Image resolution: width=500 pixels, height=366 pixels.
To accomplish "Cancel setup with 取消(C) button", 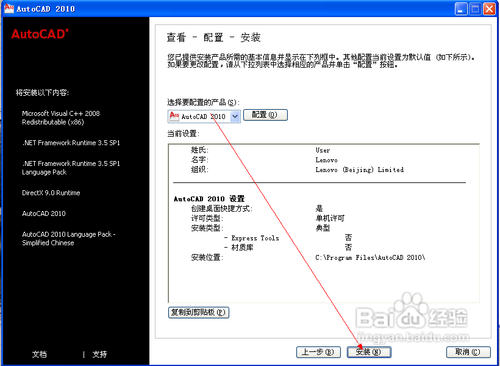I will coord(468,352).
